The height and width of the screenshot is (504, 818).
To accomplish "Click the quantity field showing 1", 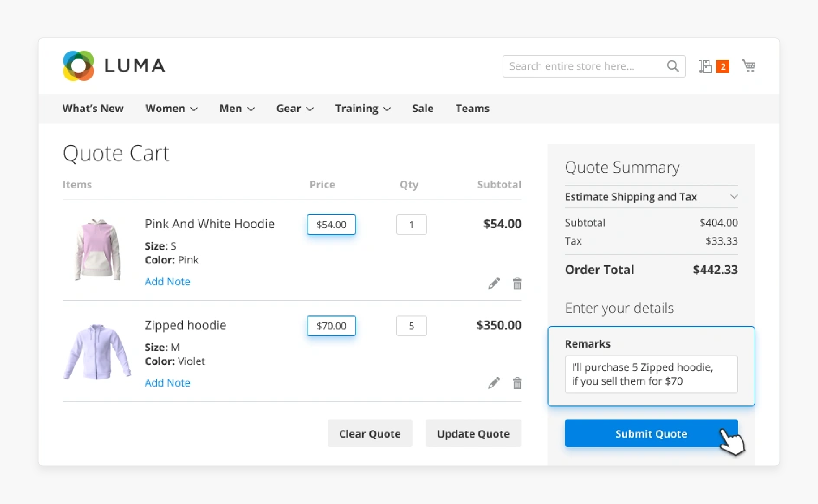I will (411, 224).
